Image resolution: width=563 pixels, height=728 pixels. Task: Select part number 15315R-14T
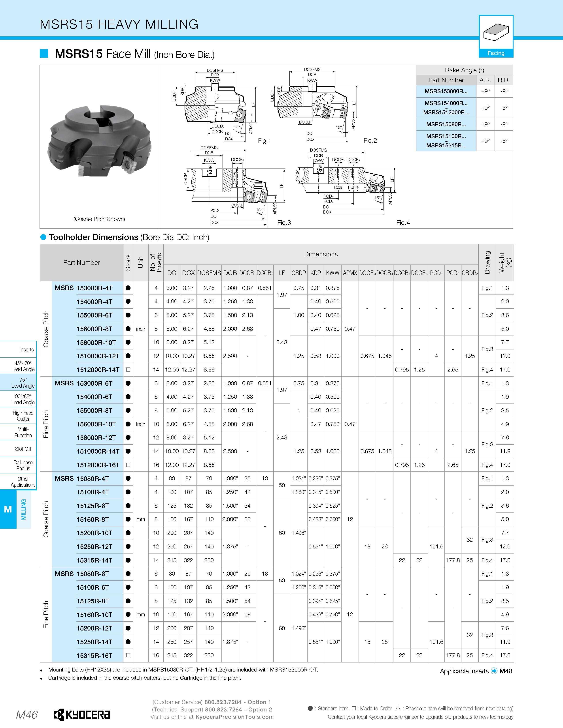94,560
